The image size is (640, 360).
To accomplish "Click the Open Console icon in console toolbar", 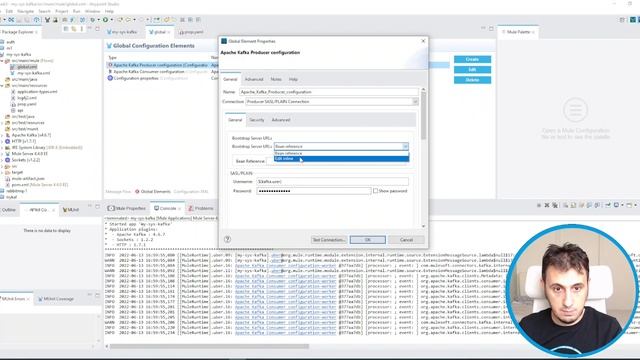I will 629,205.
